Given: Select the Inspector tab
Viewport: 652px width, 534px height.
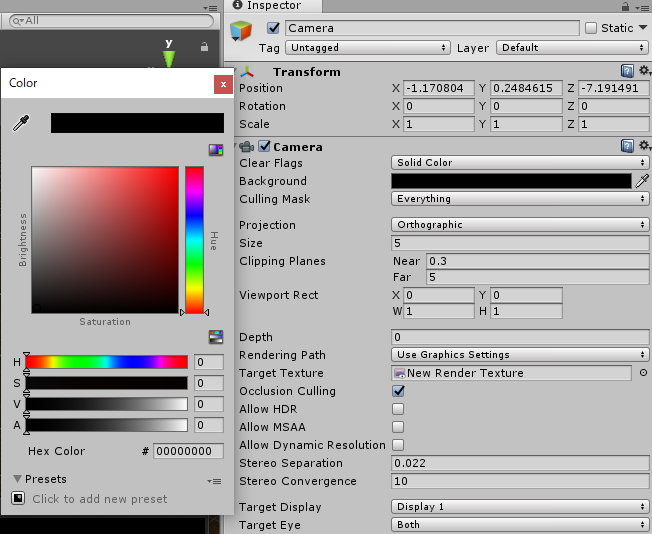Looking at the screenshot, I should [273, 6].
